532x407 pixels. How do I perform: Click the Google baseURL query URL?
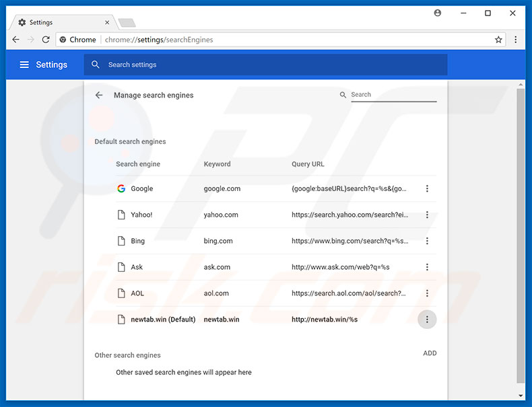(x=349, y=188)
